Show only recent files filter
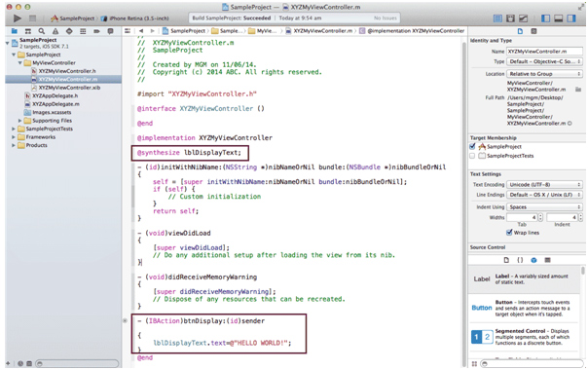This screenshot has height=370, width=588. 20,363
